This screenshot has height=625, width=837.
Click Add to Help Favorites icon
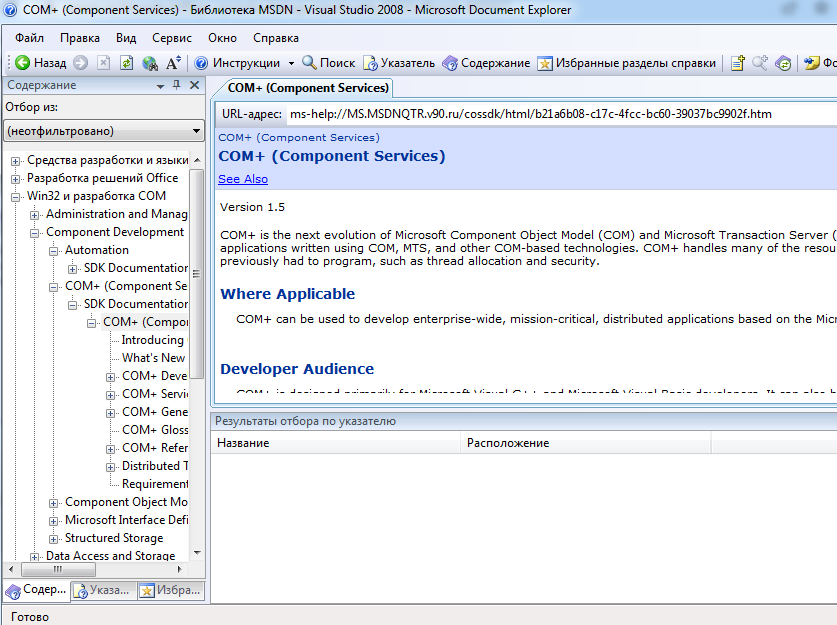[x=738, y=63]
